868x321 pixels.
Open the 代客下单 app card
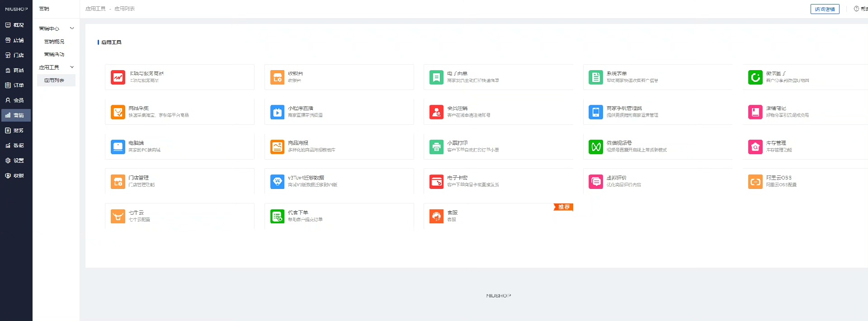339,216
